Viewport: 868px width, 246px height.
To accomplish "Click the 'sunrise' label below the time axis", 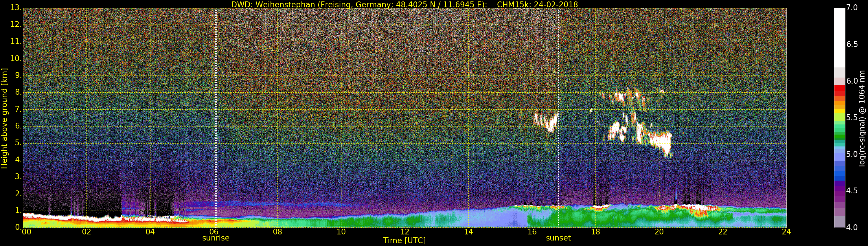I will point(216,238).
